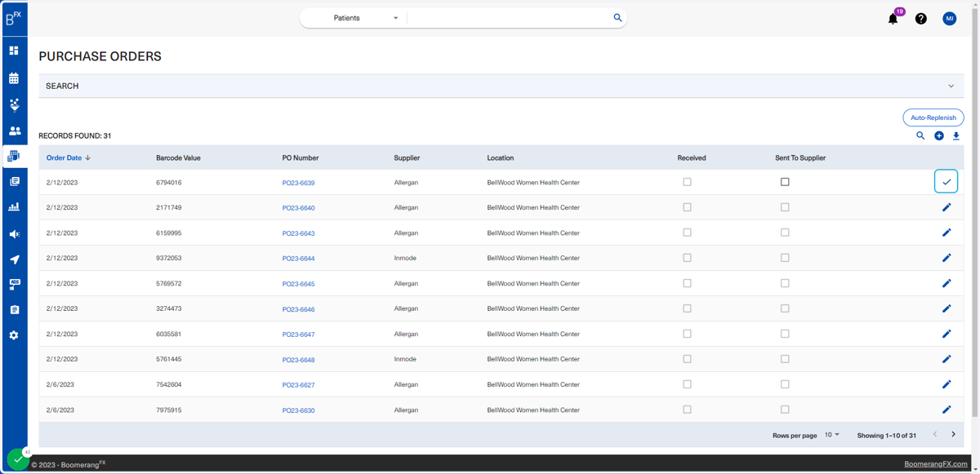Viewport: 980px width, 474px height.
Task: Edit row PO23-6640 pencil icon
Action: coord(947,207)
